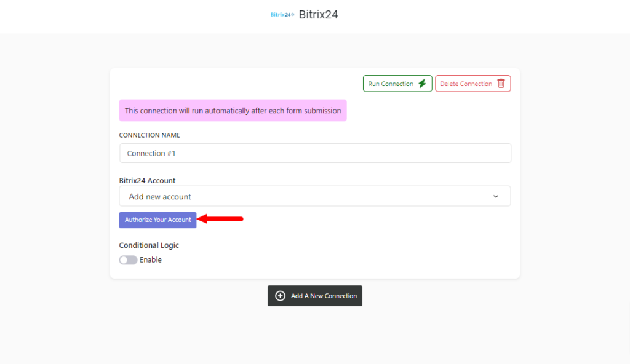Image resolution: width=630 pixels, height=364 pixels.
Task: Click the automatic run notice banner
Action: click(233, 111)
